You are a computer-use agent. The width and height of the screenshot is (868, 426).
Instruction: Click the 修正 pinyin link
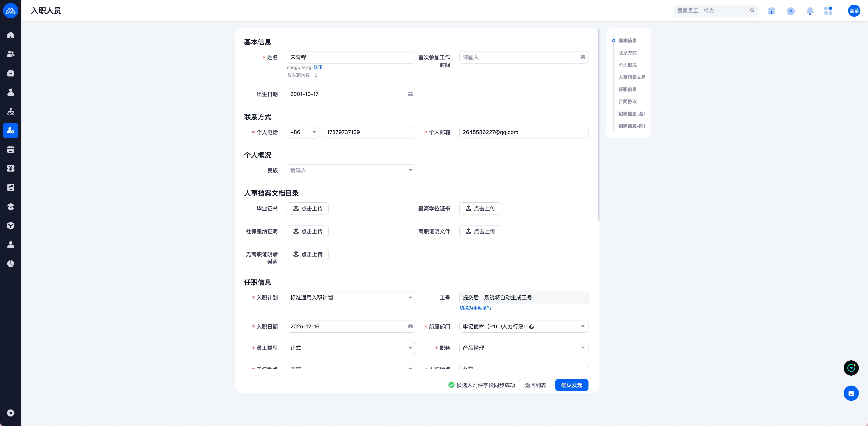[318, 67]
